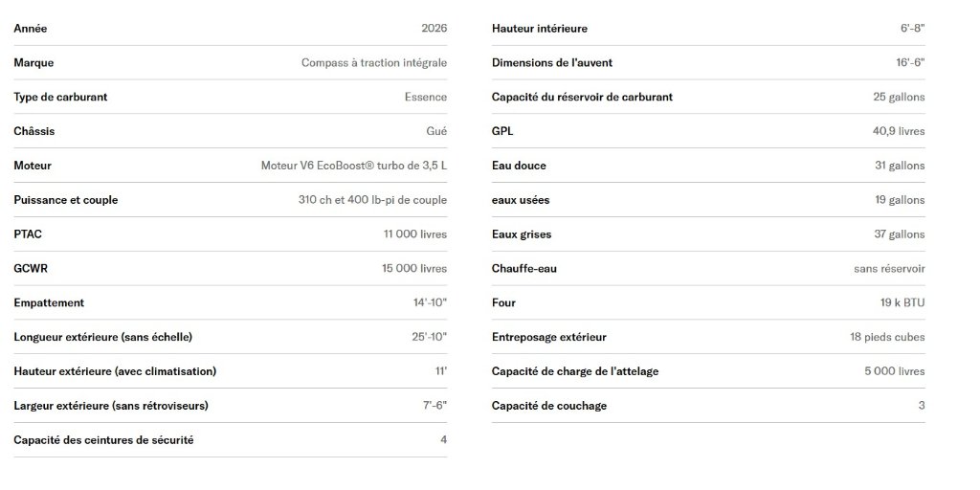
Task: Click Capacité de couchage label
Action: (x=548, y=406)
